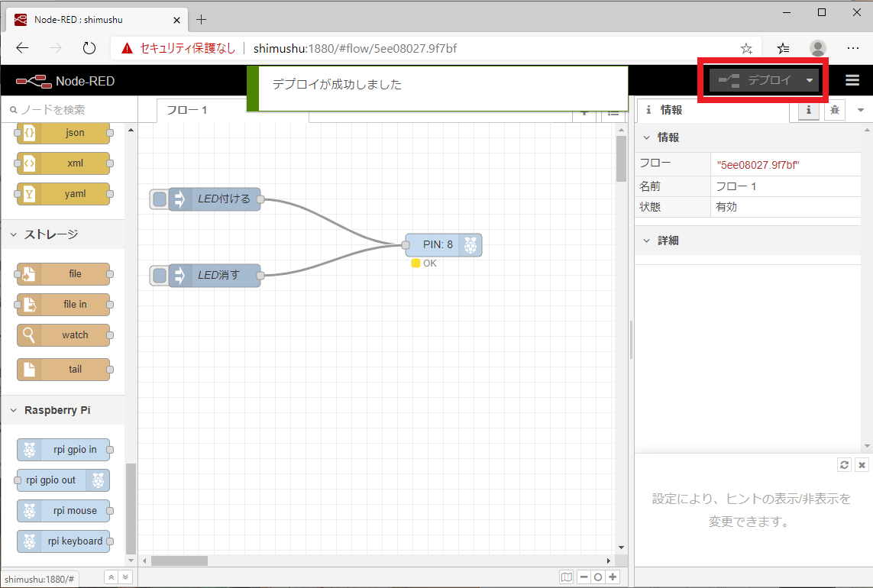Toggle the navigator map view
Screen dimensions: 873x588
[x=566, y=577]
